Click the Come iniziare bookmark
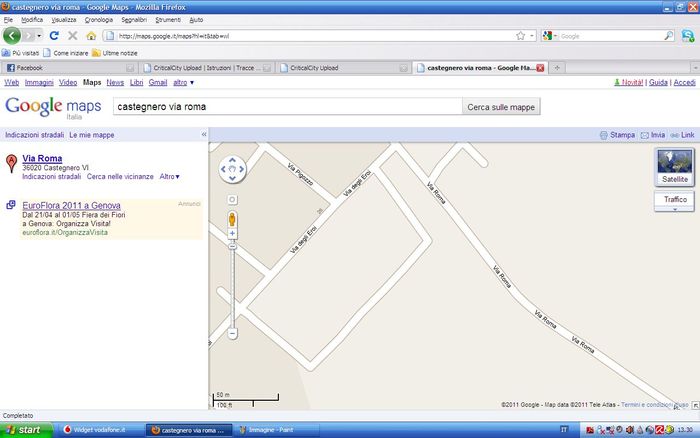The image size is (700, 438). coord(66,53)
